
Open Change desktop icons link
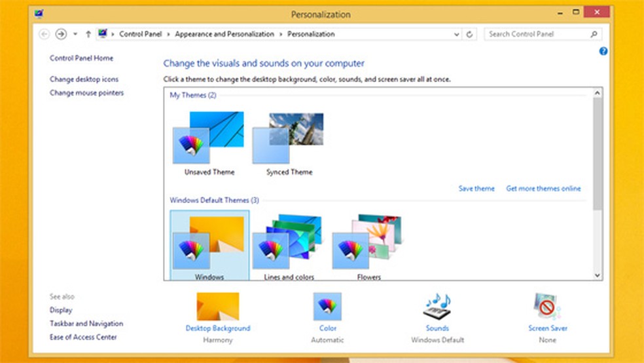pyautogui.click(x=84, y=79)
